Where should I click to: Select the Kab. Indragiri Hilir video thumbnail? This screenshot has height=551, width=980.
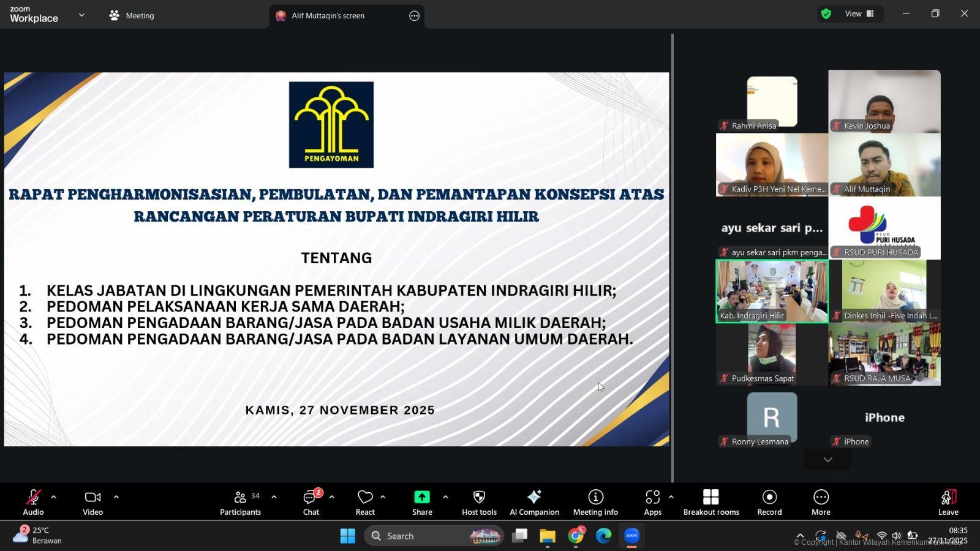[x=772, y=291]
